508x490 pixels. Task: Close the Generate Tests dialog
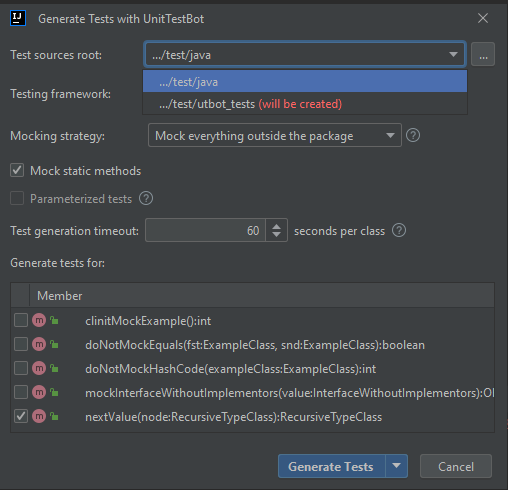(483, 18)
